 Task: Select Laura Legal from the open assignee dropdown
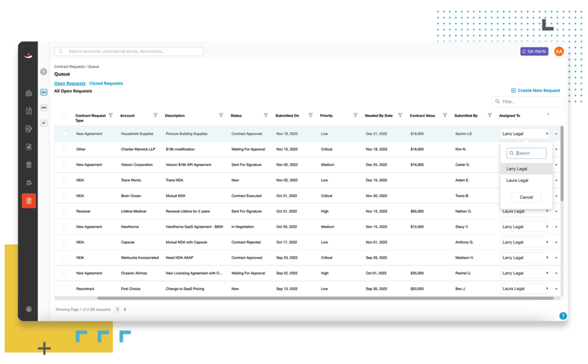tap(517, 180)
